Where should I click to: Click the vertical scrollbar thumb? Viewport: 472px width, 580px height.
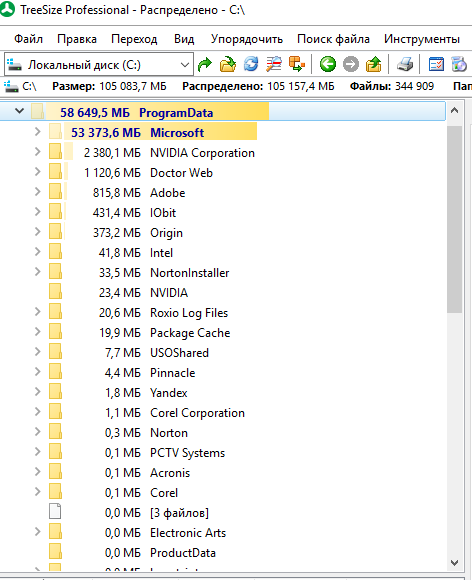(455, 219)
